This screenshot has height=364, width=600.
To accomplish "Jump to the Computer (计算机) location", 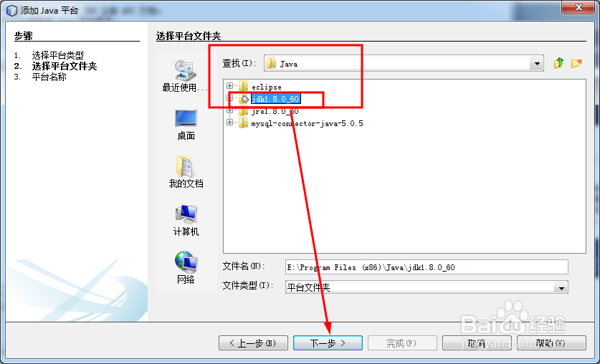I will pos(186,220).
